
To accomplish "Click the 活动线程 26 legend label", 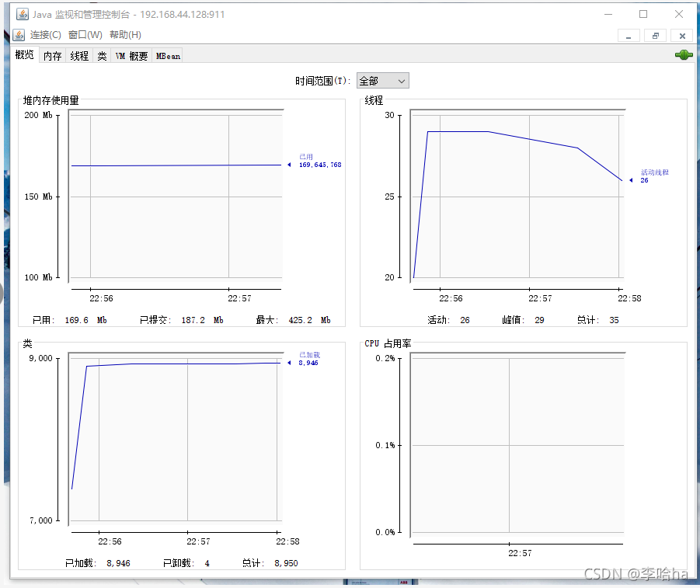I will pyautogui.click(x=654, y=176).
